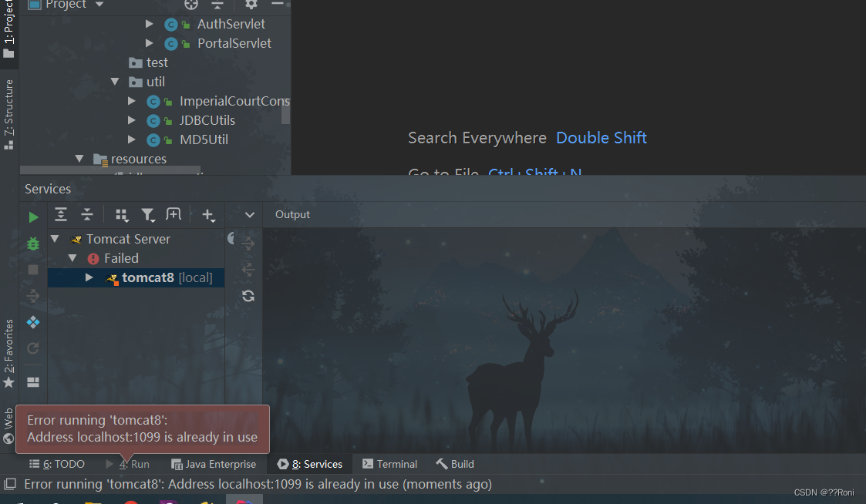Switch to the 8: Services tab
866x504 pixels.
(310, 464)
